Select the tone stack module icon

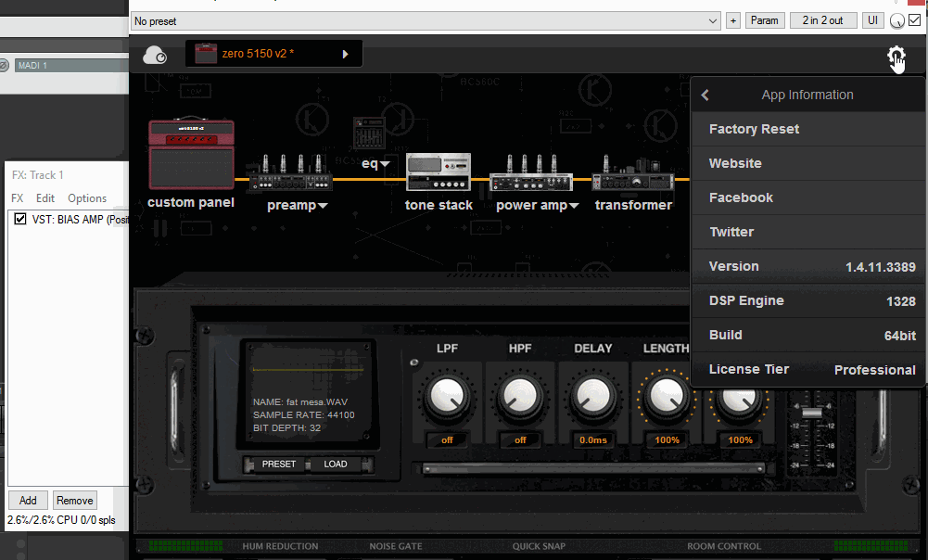[439, 172]
